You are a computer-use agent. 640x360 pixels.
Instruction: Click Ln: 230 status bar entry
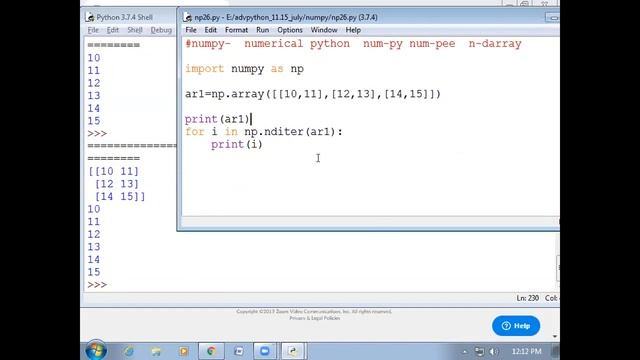527,298
